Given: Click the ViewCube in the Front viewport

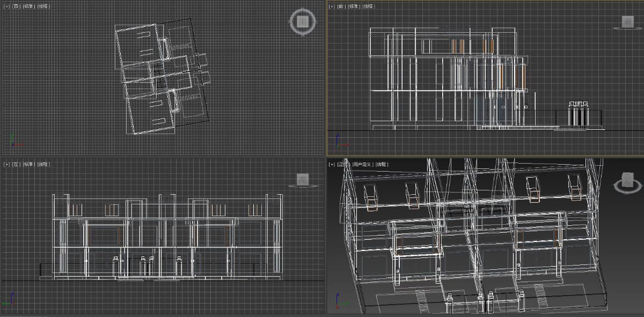Looking at the screenshot, I should coord(628,23).
